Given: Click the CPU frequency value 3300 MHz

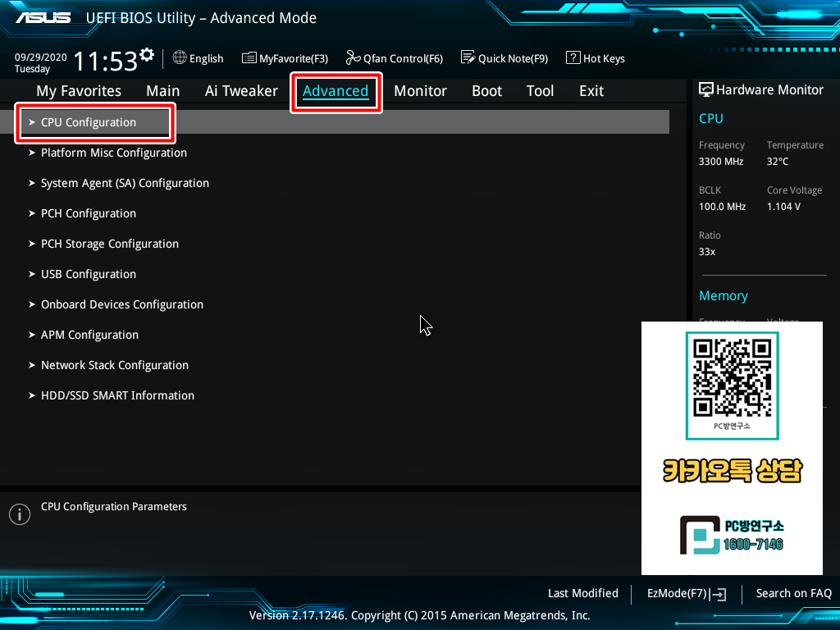Looking at the screenshot, I should [721, 162].
